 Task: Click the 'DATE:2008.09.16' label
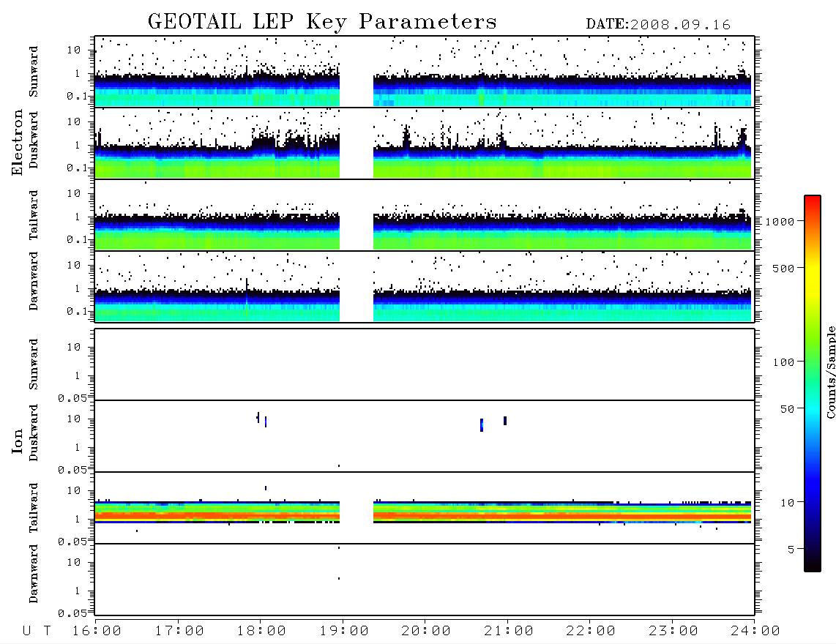[658, 25]
